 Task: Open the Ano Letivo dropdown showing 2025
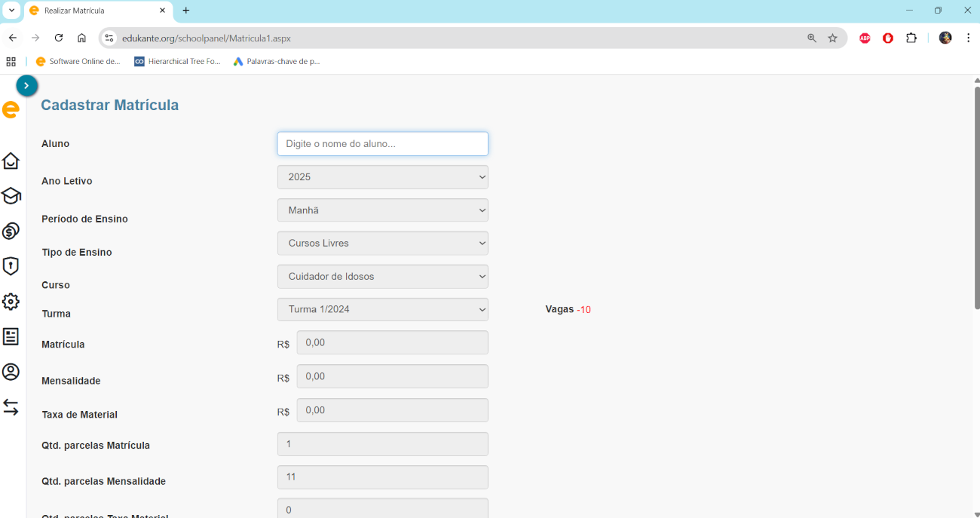click(x=382, y=177)
